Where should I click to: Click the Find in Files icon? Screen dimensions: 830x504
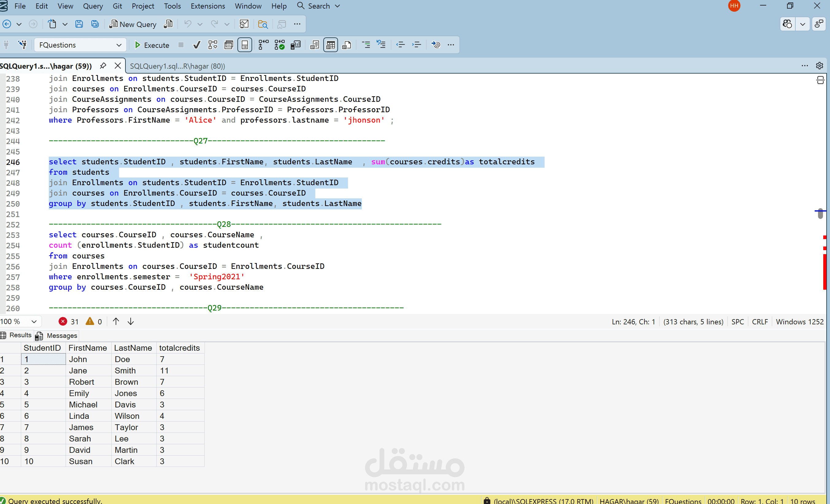(x=263, y=24)
